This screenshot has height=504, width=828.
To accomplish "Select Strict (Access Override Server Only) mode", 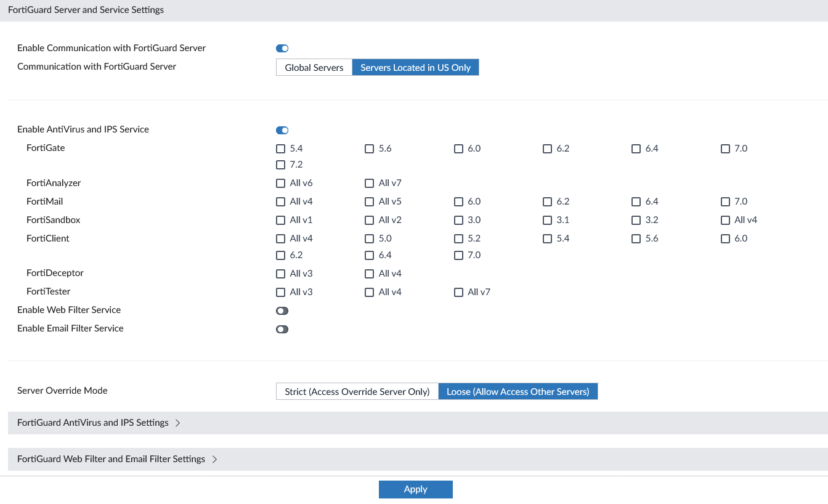I will (357, 392).
